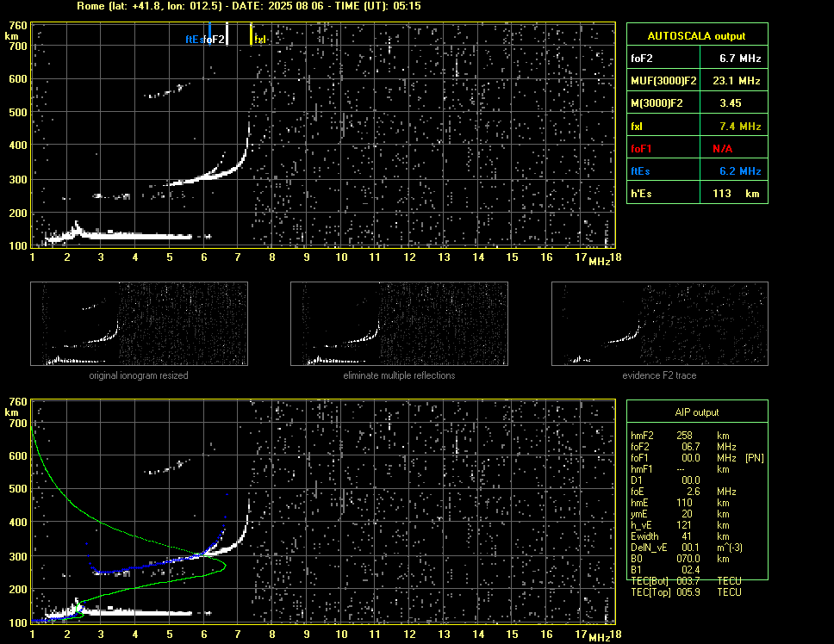Click the blue ftEs label in AUTOSCALA table

[640, 171]
